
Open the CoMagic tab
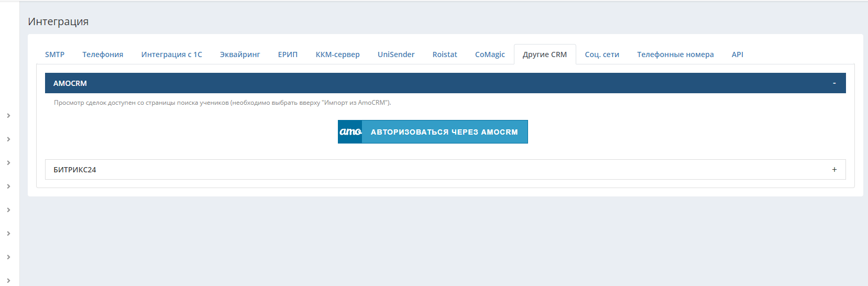coord(490,54)
